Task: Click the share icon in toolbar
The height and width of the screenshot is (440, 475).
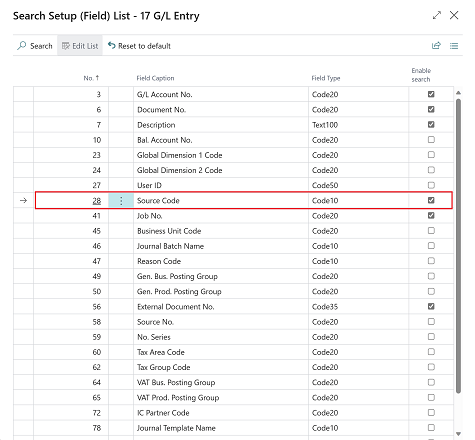Action: point(436,46)
